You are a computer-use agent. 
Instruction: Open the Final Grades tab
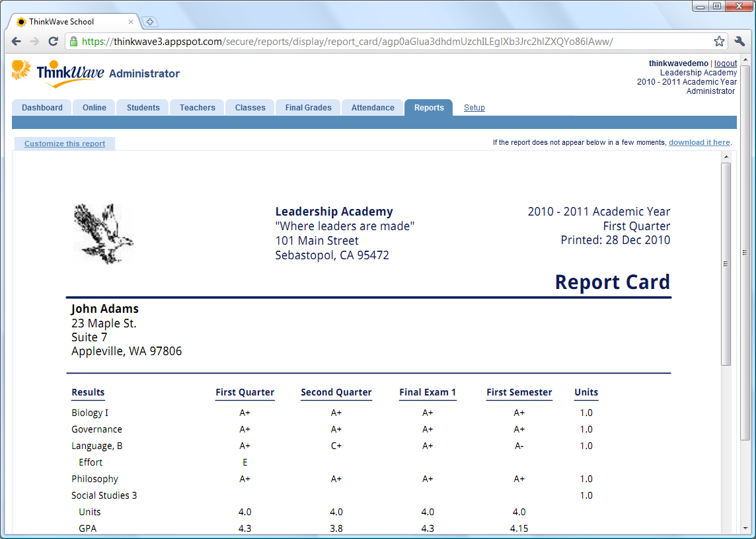pyautogui.click(x=308, y=108)
